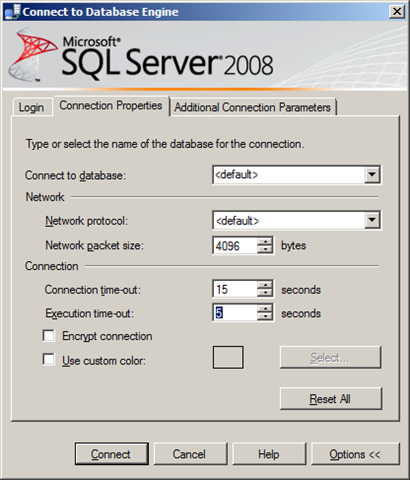
Task: Open the Connect to database dropdown
Action: 372,174
